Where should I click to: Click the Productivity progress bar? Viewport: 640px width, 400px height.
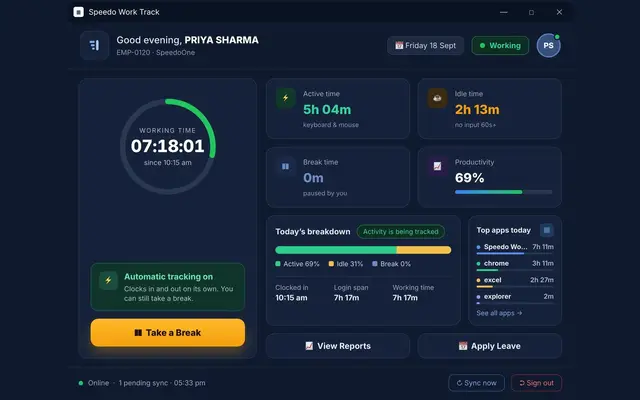[503, 192]
